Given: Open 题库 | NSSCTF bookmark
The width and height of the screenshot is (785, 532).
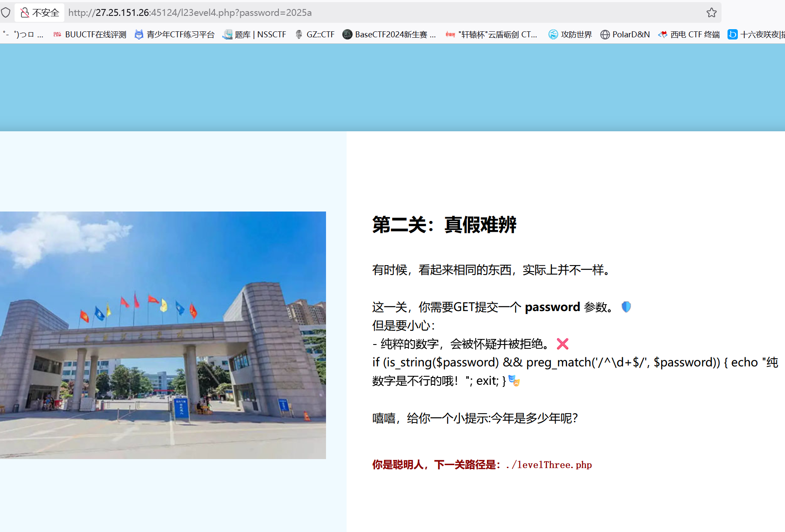Looking at the screenshot, I should point(254,34).
